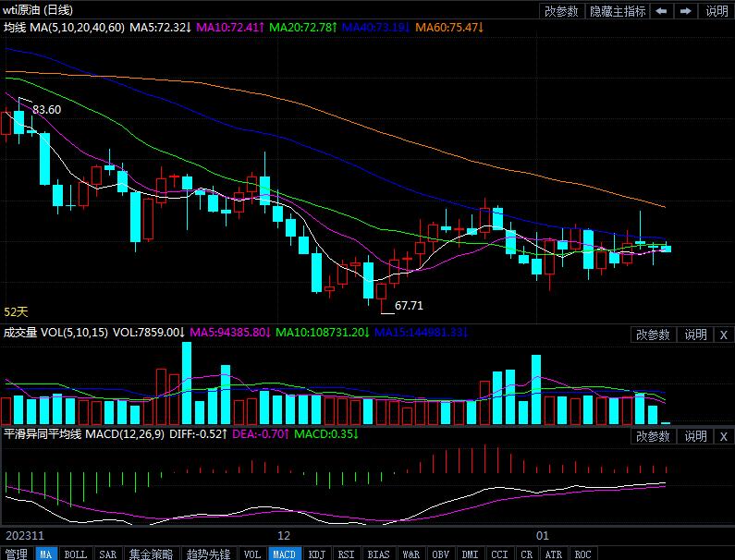
Task: Hide the main indicator via 隐藏主指标
Action: click(x=618, y=11)
